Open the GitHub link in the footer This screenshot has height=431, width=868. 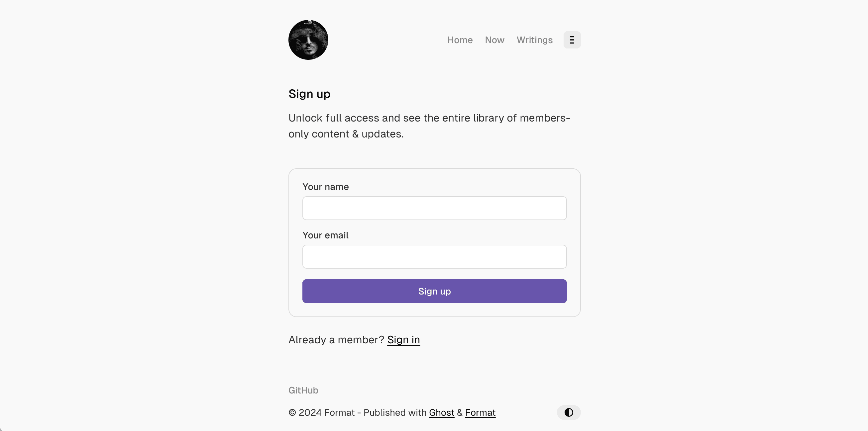[x=303, y=390]
